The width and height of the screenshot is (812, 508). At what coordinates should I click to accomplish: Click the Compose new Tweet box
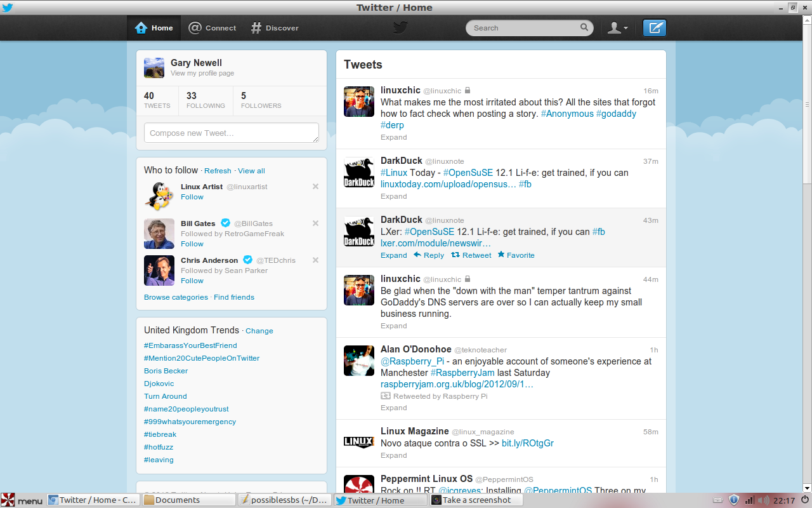click(x=232, y=133)
